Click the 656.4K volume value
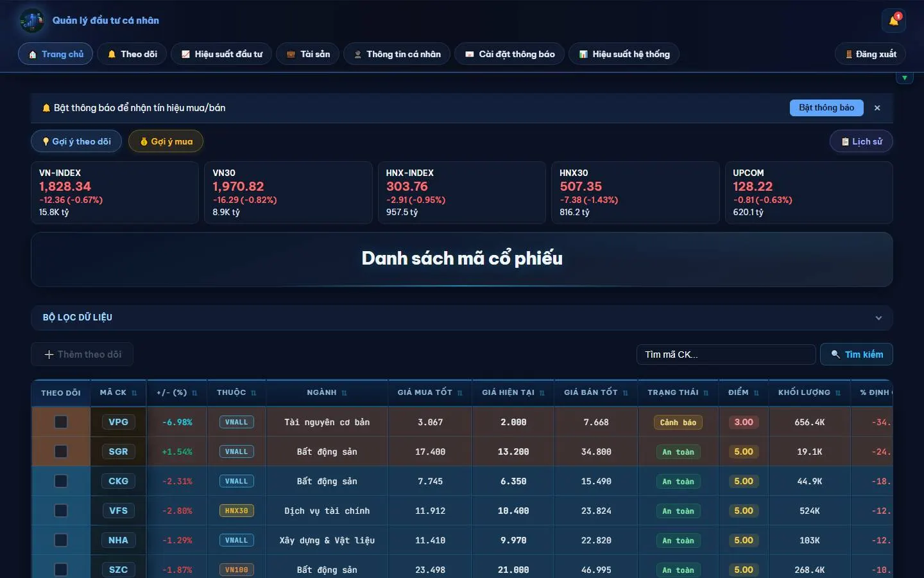The image size is (924, 578). click(810, 423)
